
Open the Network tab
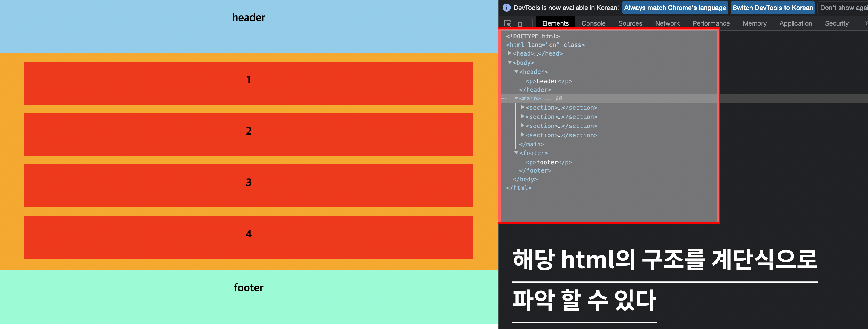pyautogui.click(x=667, y=23)
